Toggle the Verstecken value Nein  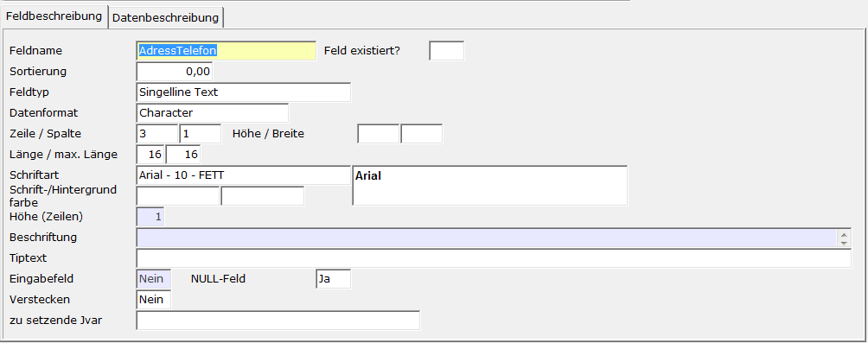153,300
